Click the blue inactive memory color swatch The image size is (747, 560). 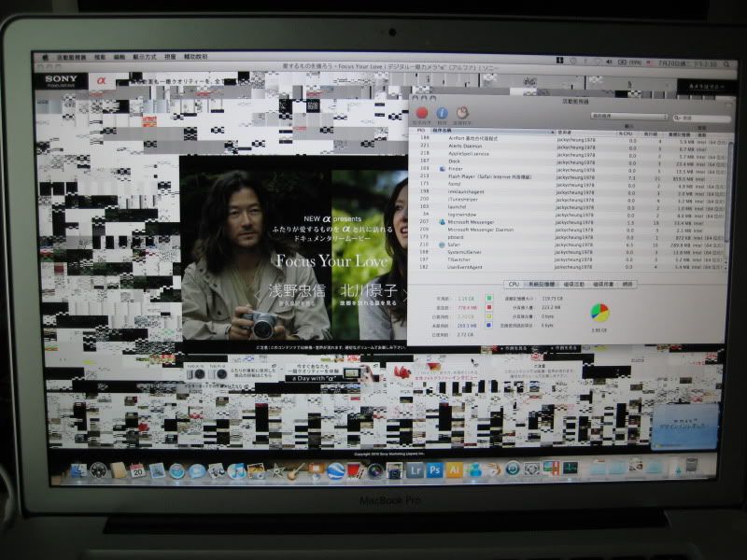[x=488, y=325]
